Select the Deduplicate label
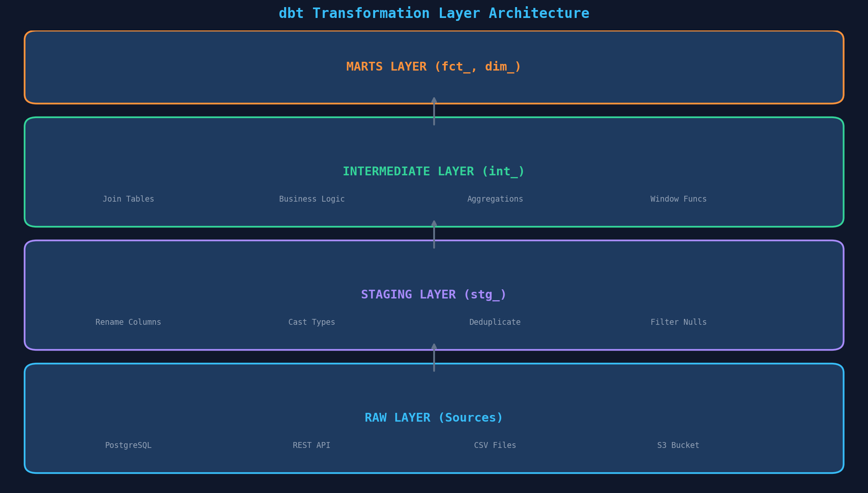The height and width of the screenshot is (493, 868). (495, 322)
